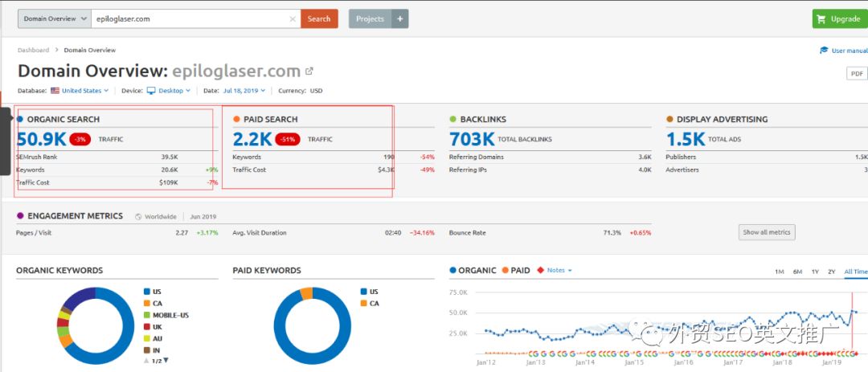This screenshot has width=868, height=372.
Task: Go to next page of organic keywords legend
Action: click(166, 360)
